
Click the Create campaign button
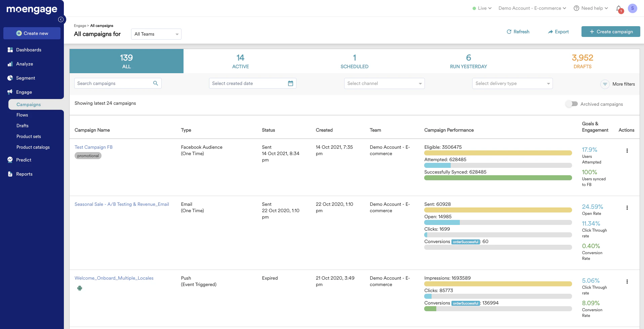[x=611, y=32]
